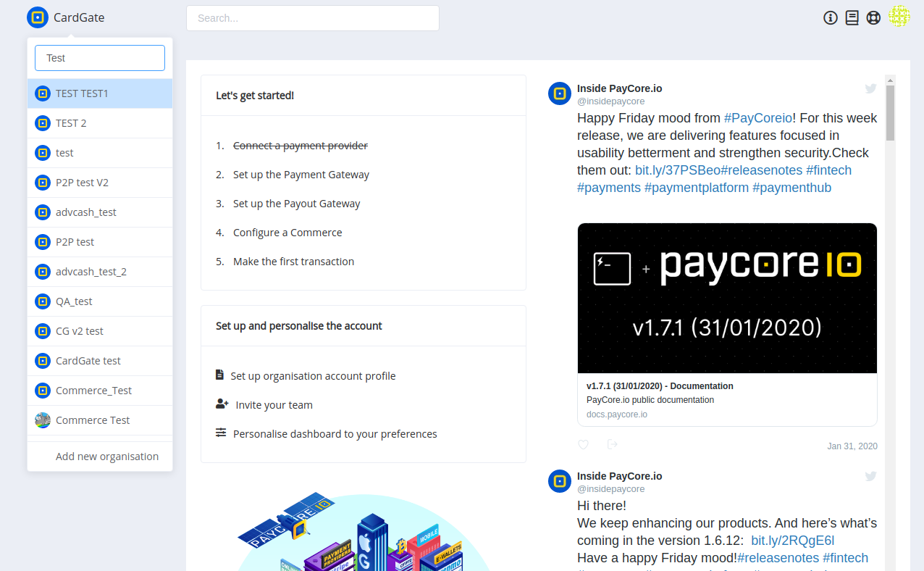Select CardGate test organisation
Image resolution: width=924 pixels, height=571 pixels.
coord(100,361)
